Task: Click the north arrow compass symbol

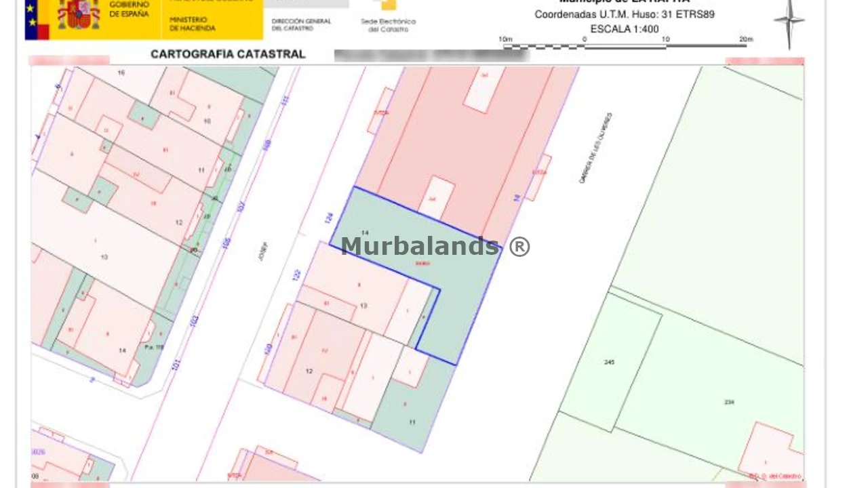Action: [x=789, y=22]
